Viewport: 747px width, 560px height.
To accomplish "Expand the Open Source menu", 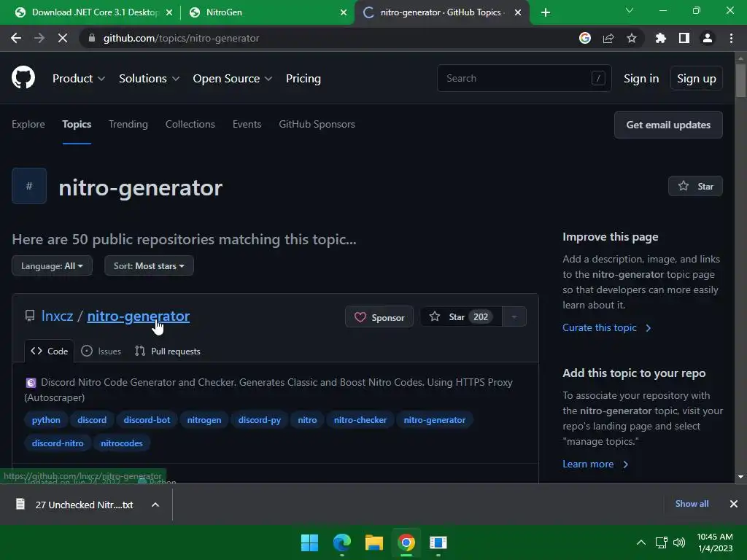I will pyautogui.click(x=233, y=78).
